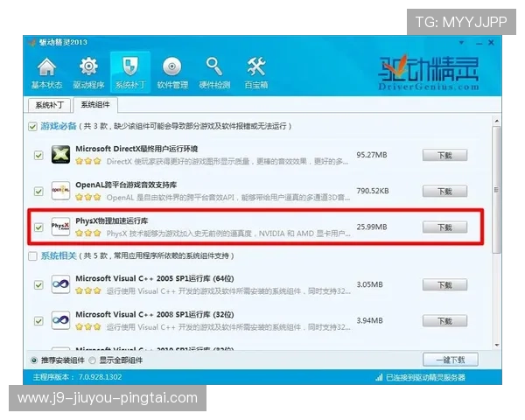Viewport: 525px width, 420px height.
Task: Download PhysX with 下载 button
Action: (444, 227)
